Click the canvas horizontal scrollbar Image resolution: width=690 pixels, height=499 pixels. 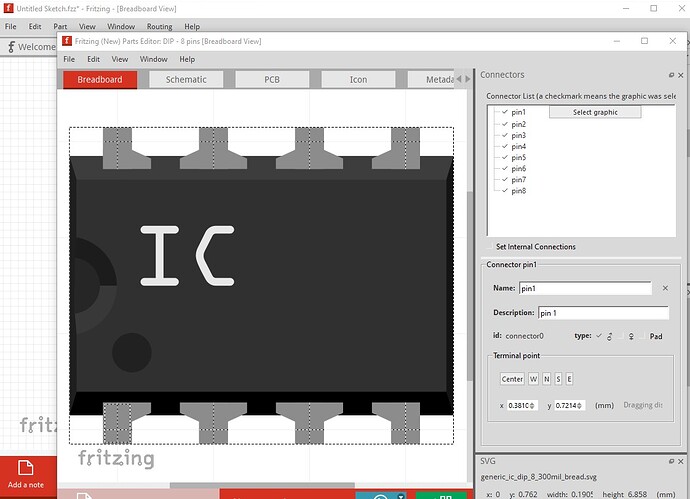tap(262, 485)
